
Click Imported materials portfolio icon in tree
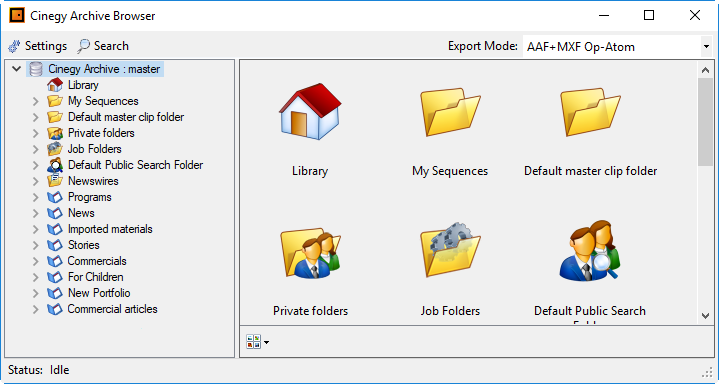pyautogui.click(x=55, y=229)
